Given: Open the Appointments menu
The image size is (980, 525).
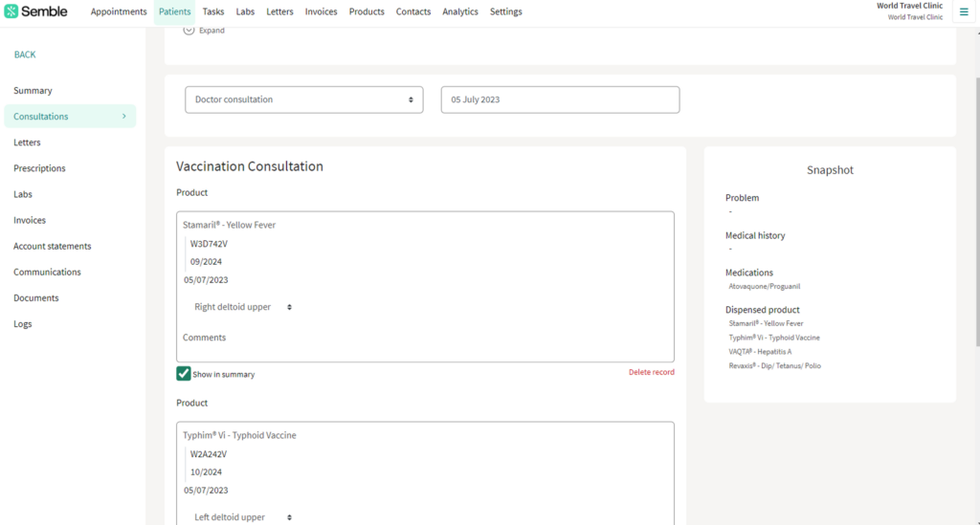Looking at the screenshot, I should [119, 11].
